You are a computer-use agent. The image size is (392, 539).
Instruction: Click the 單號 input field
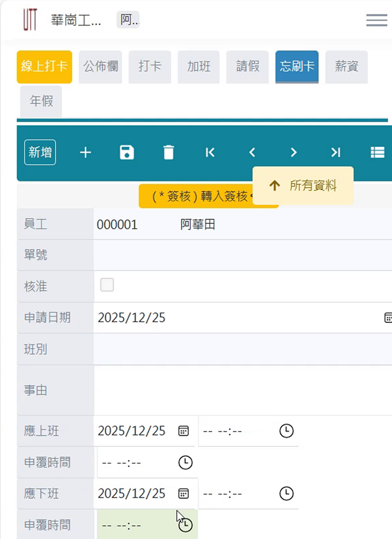(x=243, y=255)
